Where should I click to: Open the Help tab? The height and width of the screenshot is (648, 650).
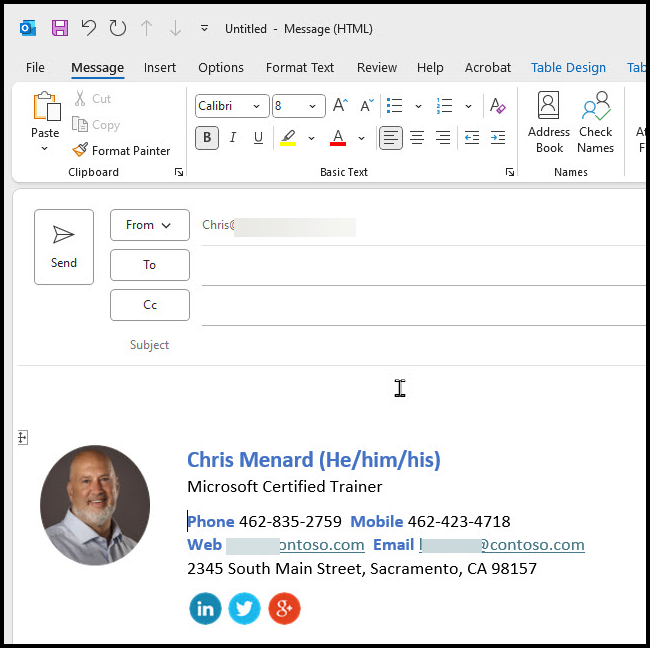(430, 67)
